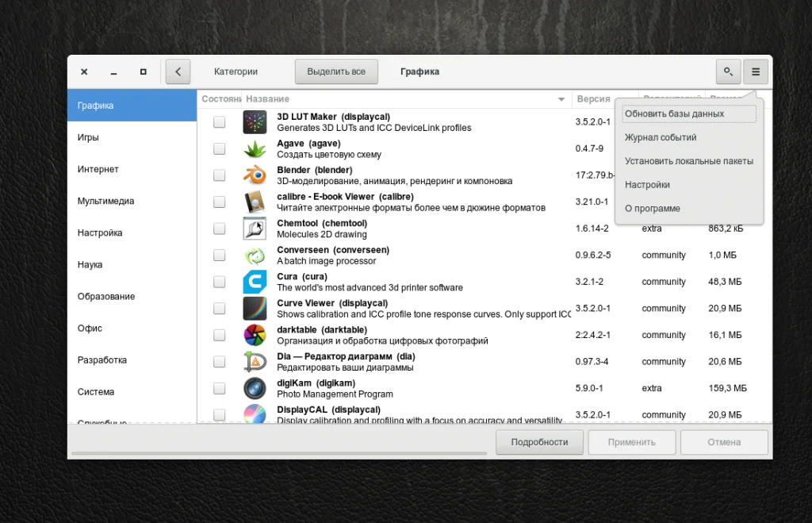Sort by the Версия column header
Image resolution: width=812 pixels, height=523 pixels.
tap(593, 99)
